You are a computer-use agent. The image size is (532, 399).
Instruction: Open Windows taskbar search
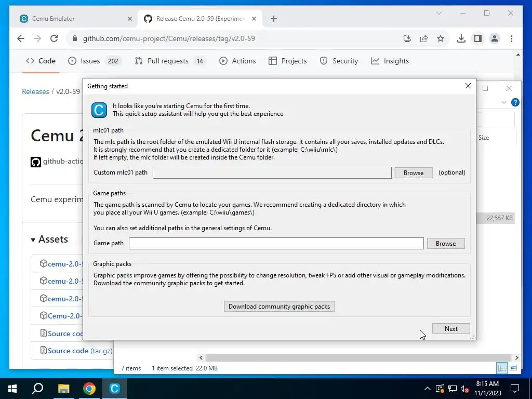37,389
